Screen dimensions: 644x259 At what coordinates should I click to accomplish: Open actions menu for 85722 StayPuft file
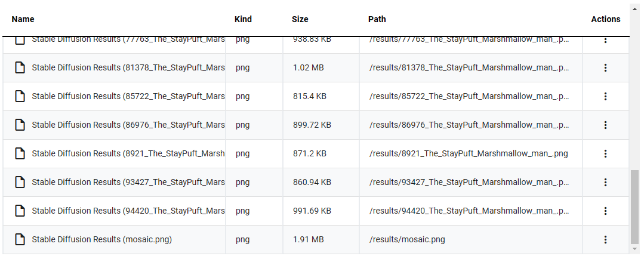coord(605,97)
